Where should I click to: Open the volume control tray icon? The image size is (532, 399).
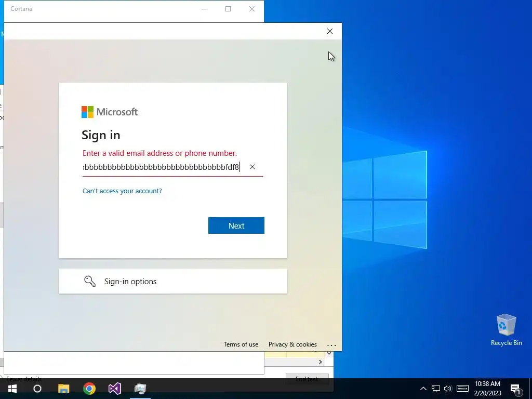point(448,389)
